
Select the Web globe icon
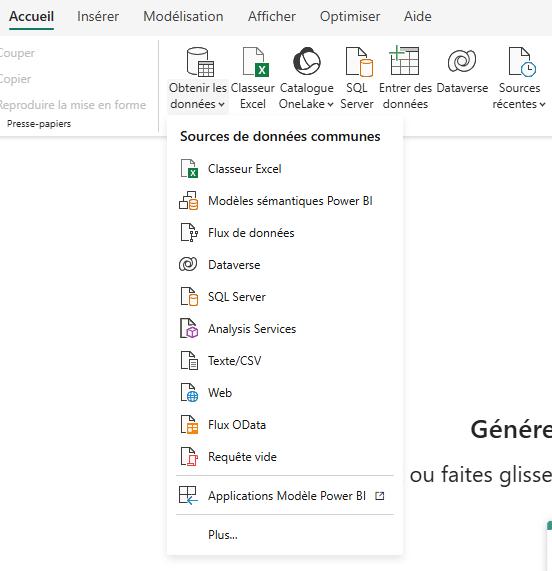click(189, 393)
